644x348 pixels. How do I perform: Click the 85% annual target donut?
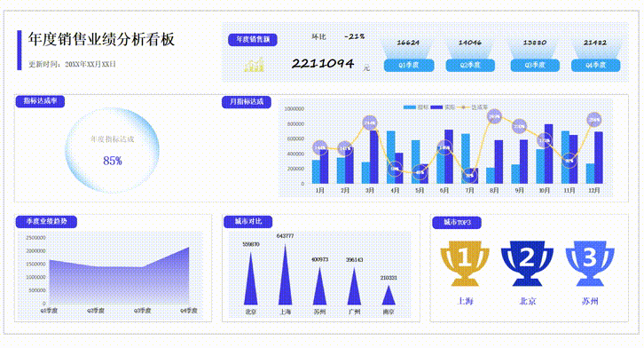(x=112, y=150)
